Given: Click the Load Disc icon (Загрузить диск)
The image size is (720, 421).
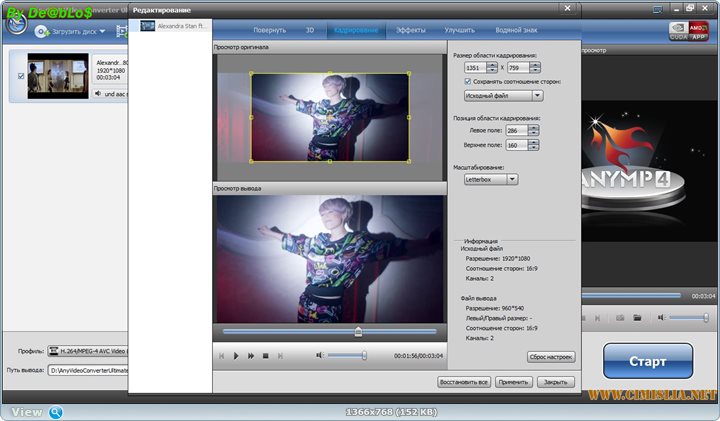Looking at the screenshot, I should (43, 32).
